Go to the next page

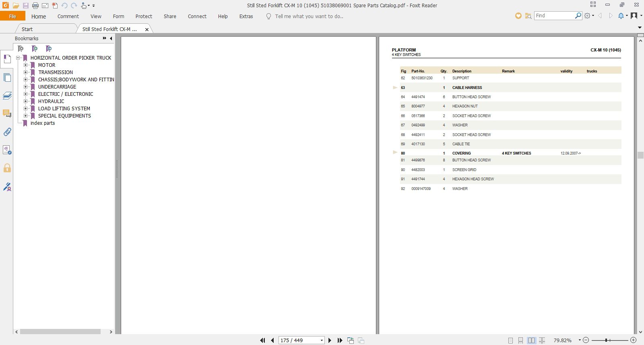330,340
